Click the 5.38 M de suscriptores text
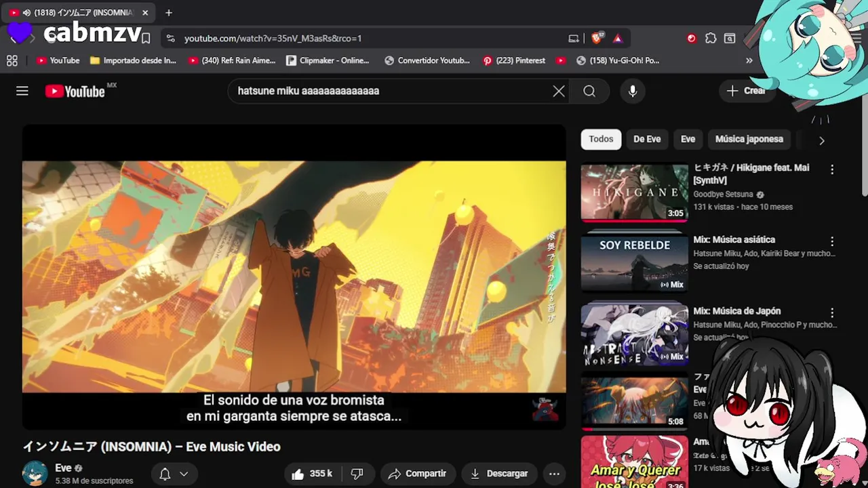 [x=94, y=481]
